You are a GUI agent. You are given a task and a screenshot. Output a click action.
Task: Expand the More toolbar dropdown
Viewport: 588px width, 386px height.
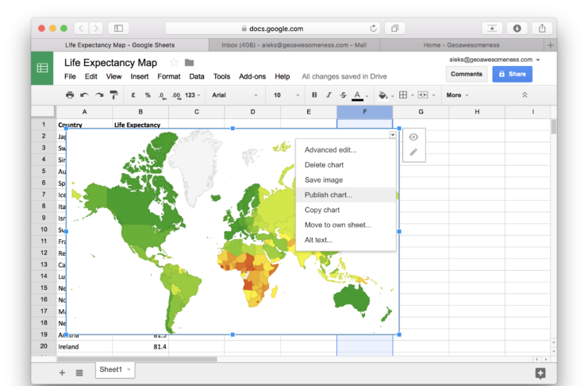[x=457, y=95]
